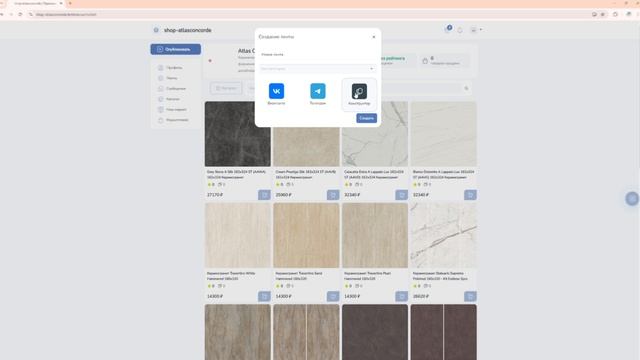Click the price 25960 ₽

tap(283, 195)
